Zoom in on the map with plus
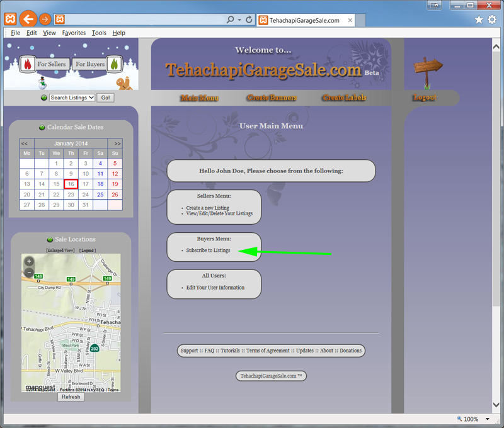Screen dimensions: 504x428 pos(29,261)
